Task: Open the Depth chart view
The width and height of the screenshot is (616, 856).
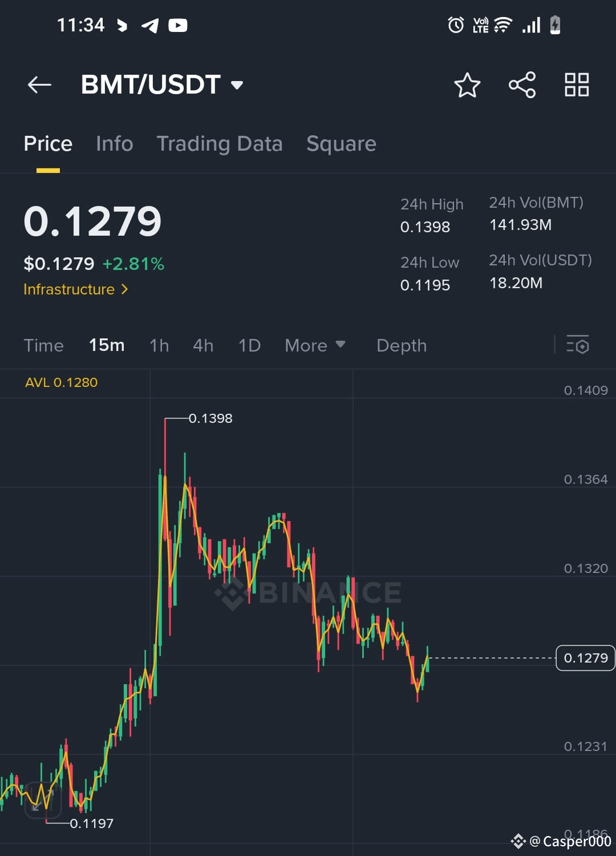Action: pos(402,345)
